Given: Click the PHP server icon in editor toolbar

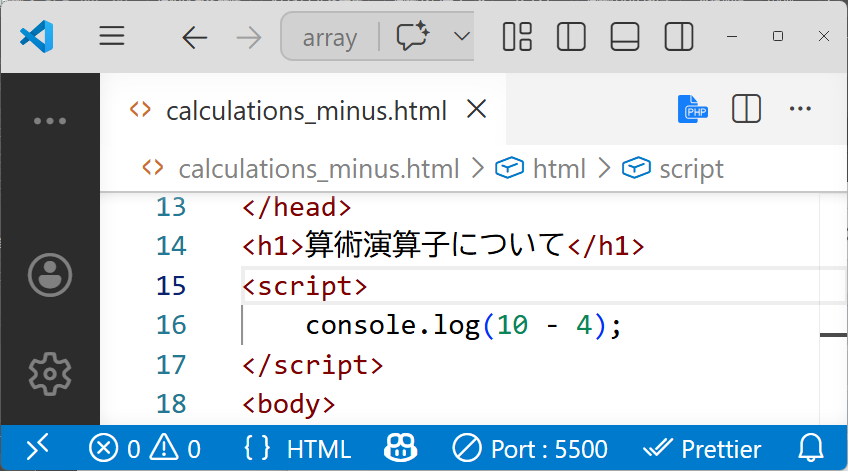Looking at the screenshot, I should pyautogui.click(x=693, y=109).
